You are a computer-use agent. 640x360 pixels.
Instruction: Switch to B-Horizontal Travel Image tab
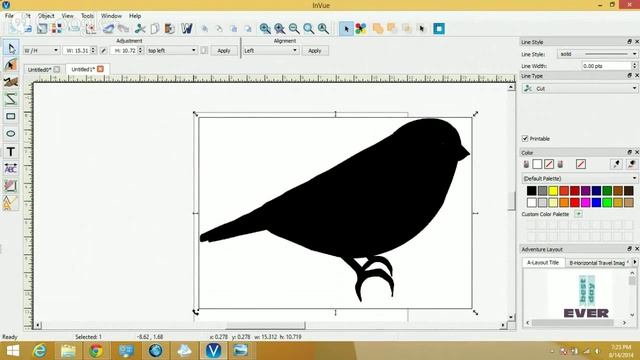(x=598, y=263)
